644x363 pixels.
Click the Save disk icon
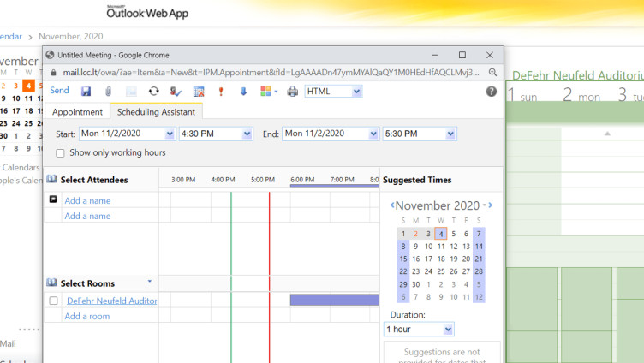pyautogui.click(x=86, y=92)
